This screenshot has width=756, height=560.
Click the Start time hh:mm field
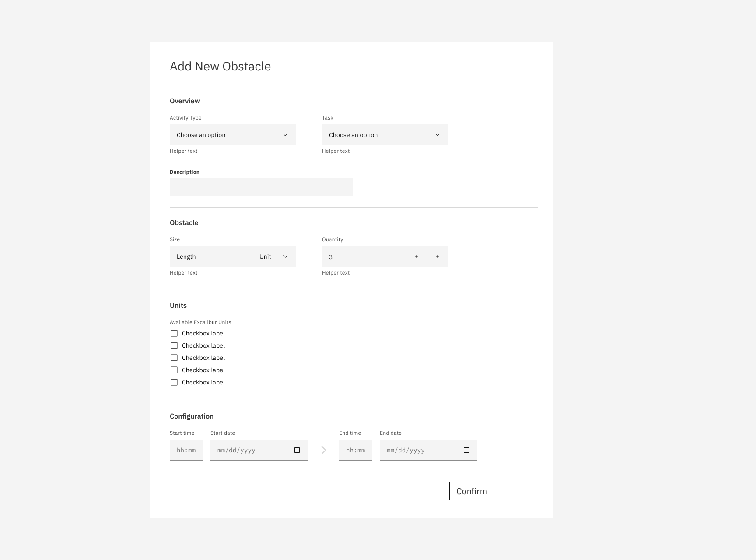pos(186,450)
